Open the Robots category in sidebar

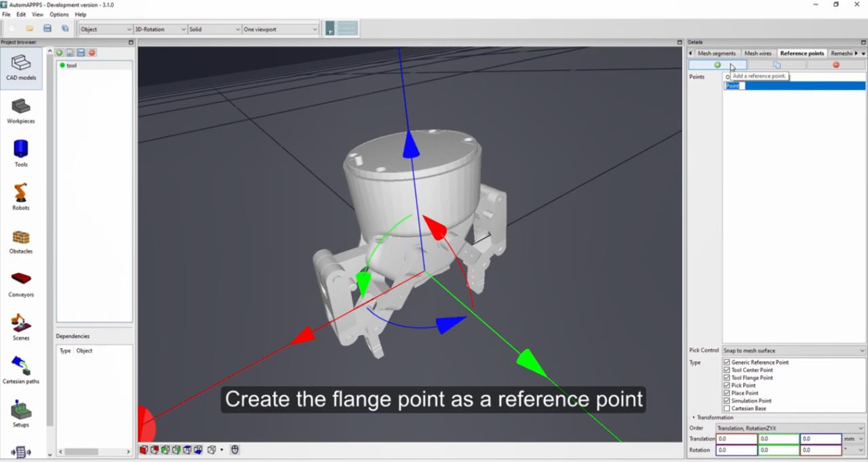point(21,196)
